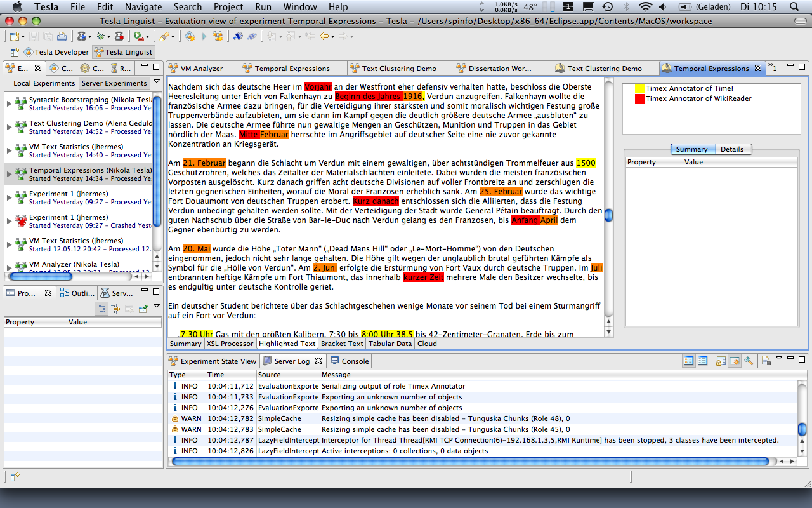Open the Apple menu
The width and height of the screenshot is (812, 508).
tap(17, 7)
